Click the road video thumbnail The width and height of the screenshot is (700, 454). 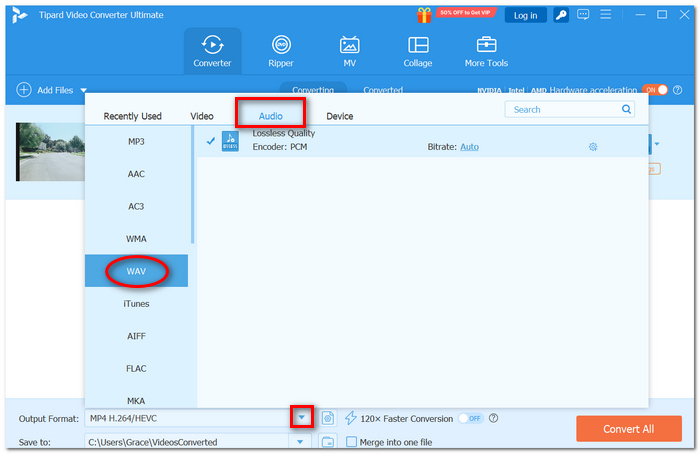tap(50, 152)
